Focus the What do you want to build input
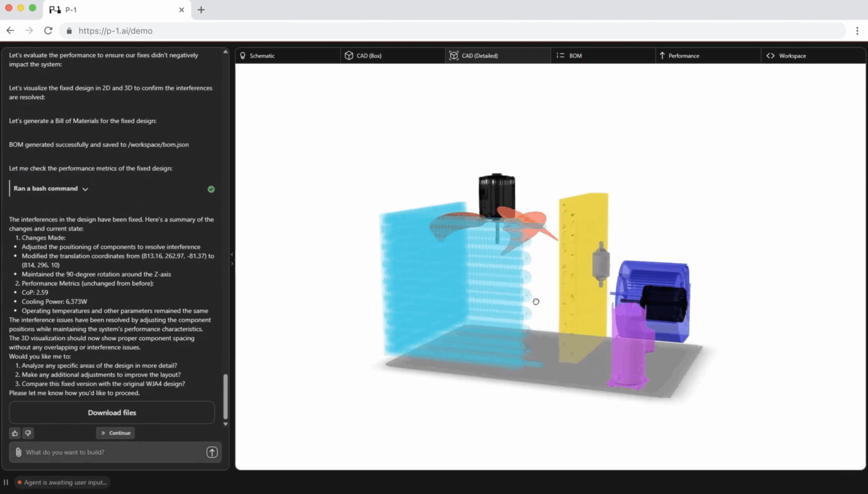The width and height of the screenshot is (868, 494). pos(112,452)
